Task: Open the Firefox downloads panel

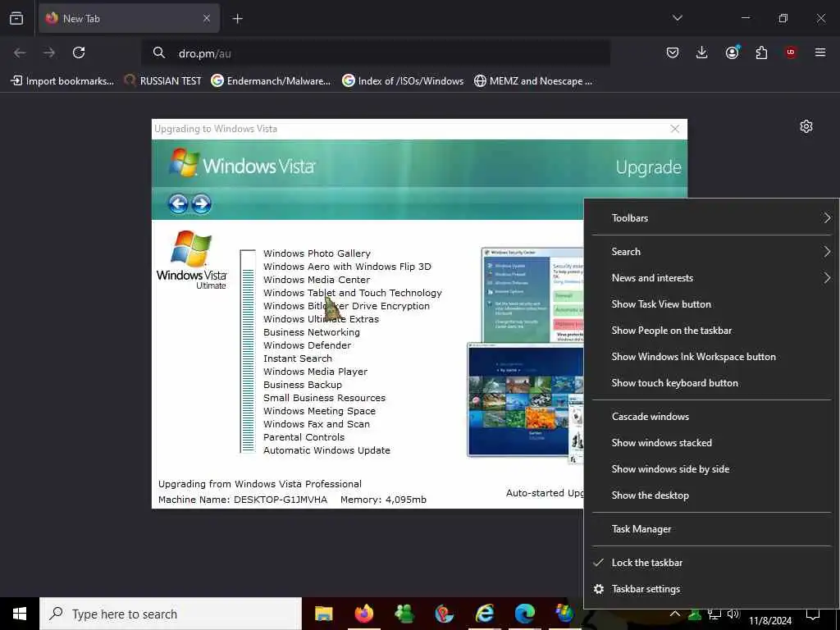Action: (702, 52)
